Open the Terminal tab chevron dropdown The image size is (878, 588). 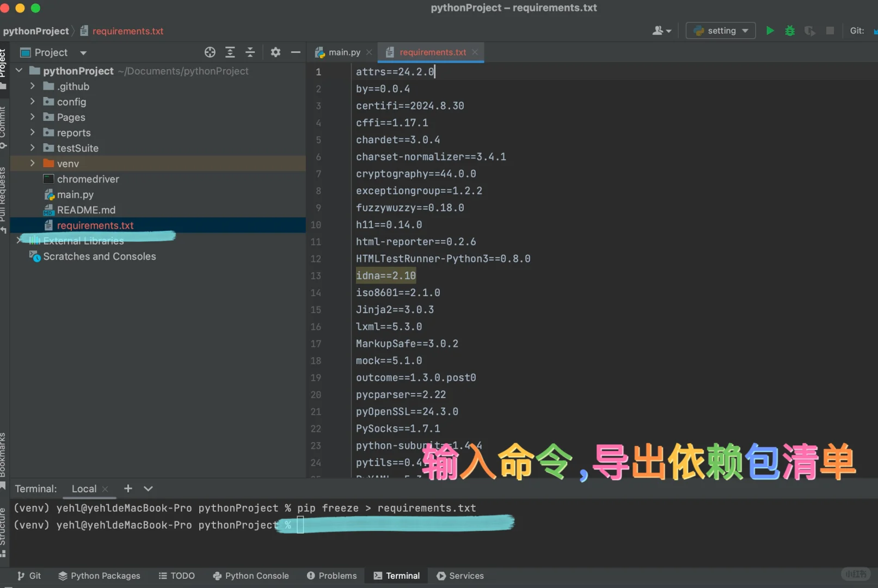pyautogui.click(x=148, y=488)
